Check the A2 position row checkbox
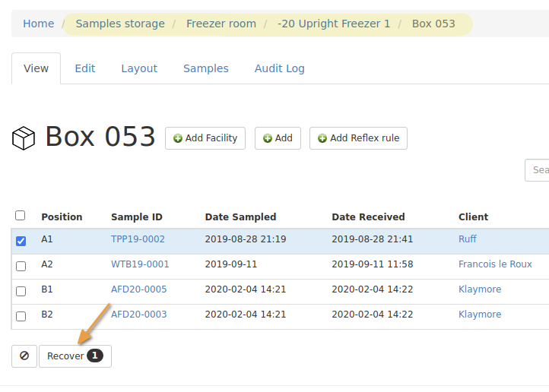This screenshot has width=549, height=392. tap(21, 266)
